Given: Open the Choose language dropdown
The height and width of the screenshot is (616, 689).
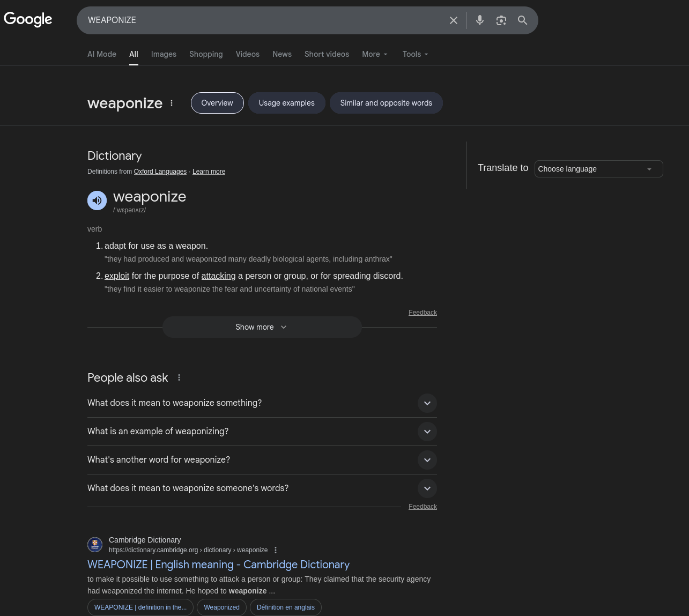Looking at the screenshot, I should tap(599, 169).
